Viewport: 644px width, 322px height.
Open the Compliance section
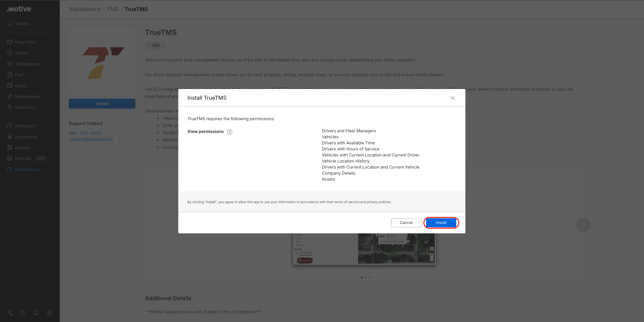pyautogui.click(x=23, y=64)
